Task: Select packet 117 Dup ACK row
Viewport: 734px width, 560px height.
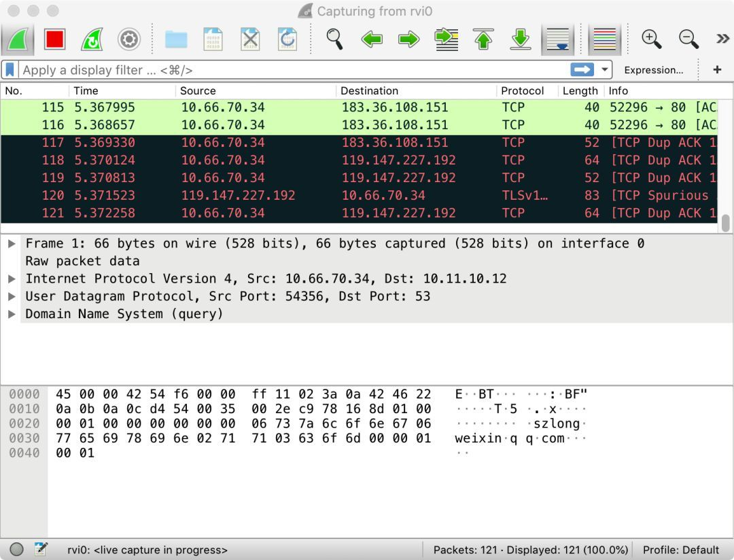Action: [359, 143]
